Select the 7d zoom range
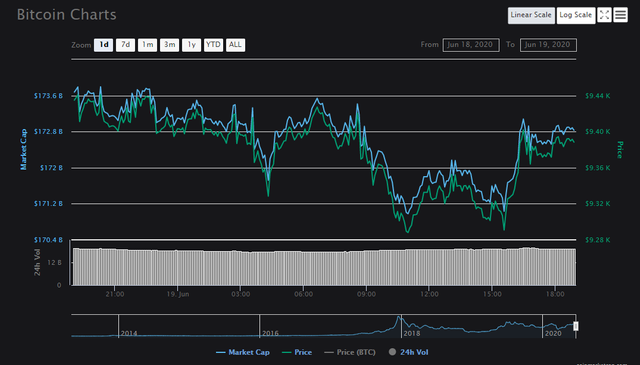The width and height of the screenshot is (640, 365). (125, 45)
